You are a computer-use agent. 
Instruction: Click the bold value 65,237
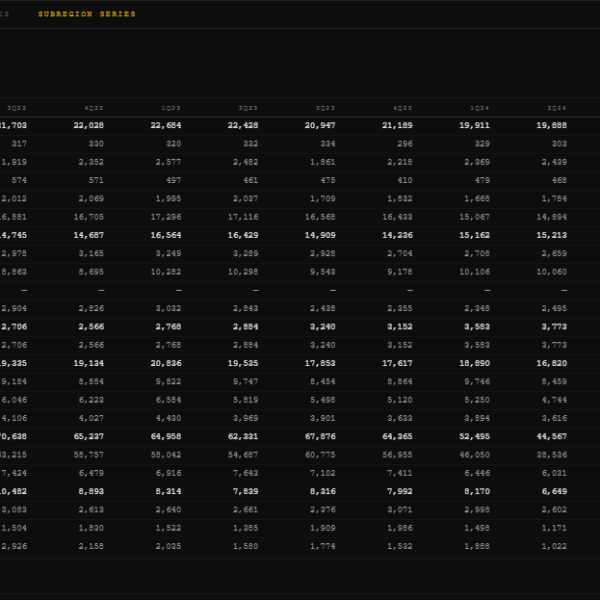[88, 437]
